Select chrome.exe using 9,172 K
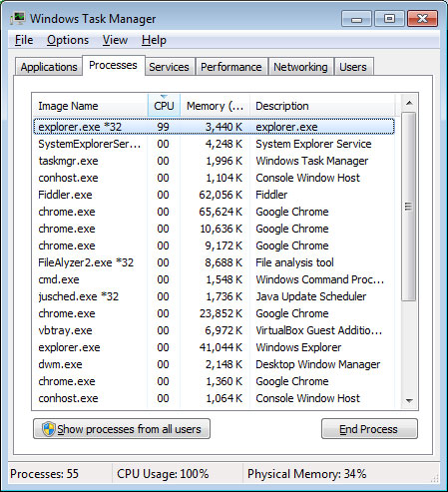This screenshot has height=492, width=448. click(214, 246)
